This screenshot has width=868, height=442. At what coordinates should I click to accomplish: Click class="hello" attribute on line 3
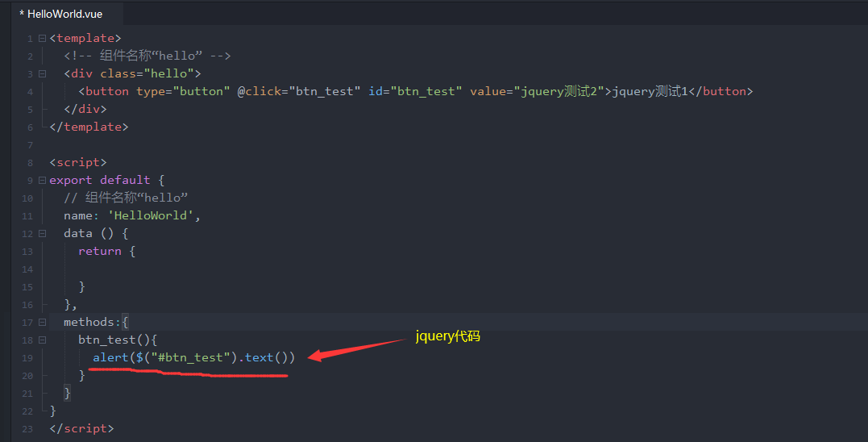pos(147,73)
